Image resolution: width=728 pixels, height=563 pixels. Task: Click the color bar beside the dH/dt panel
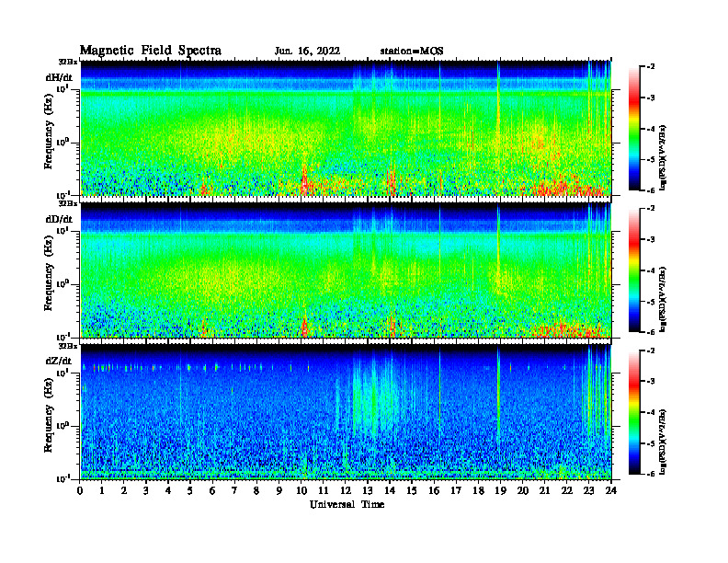click(x=633, y=129)
